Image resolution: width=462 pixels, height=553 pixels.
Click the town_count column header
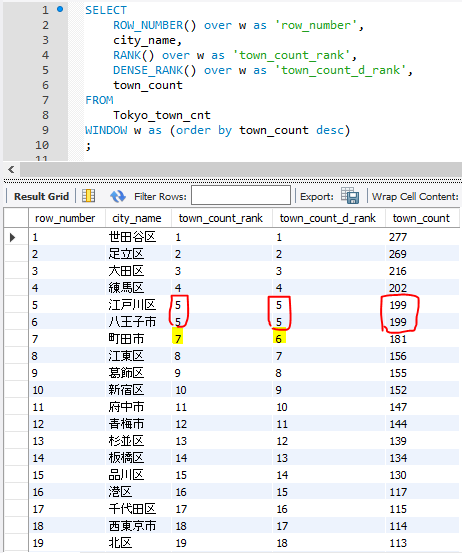coord(421,218)
